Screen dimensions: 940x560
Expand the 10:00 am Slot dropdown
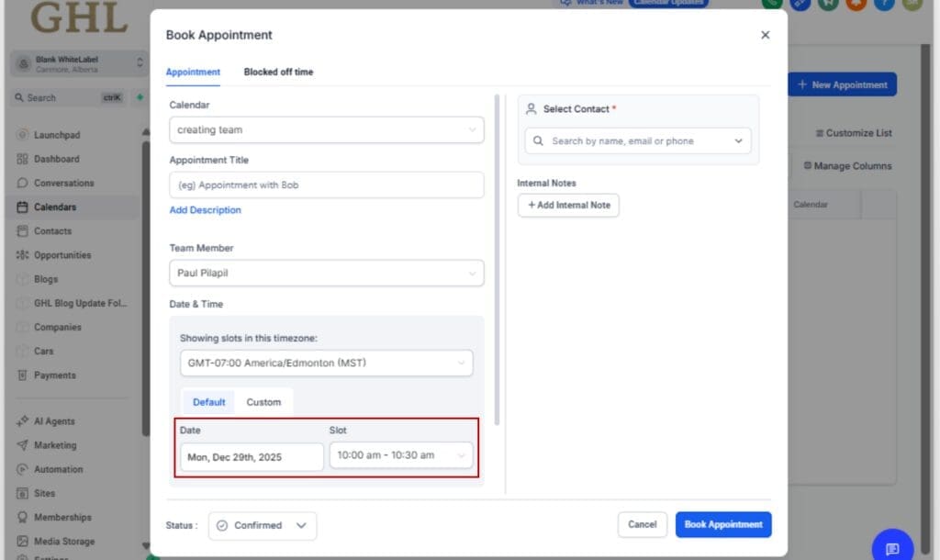point(401,454)
